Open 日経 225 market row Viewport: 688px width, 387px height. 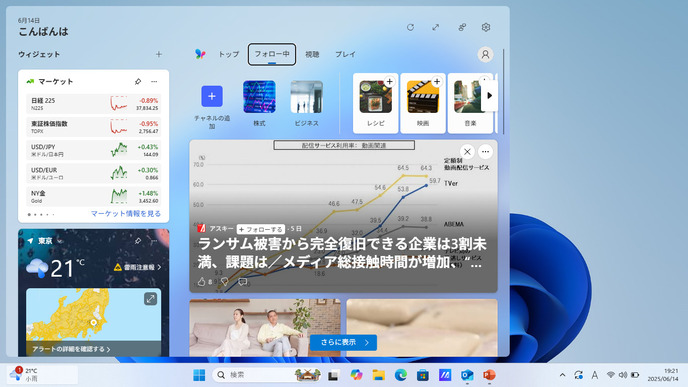click(93, 104)
